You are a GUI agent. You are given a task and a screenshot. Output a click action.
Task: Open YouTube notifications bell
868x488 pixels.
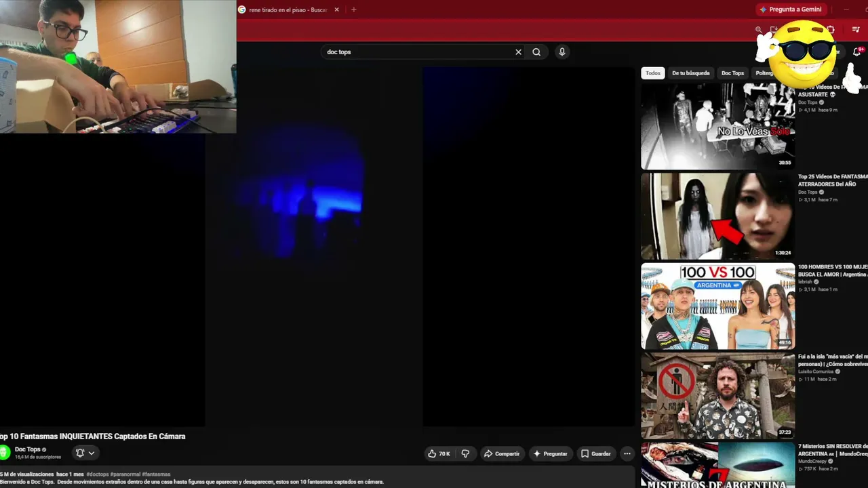point(856,52)
